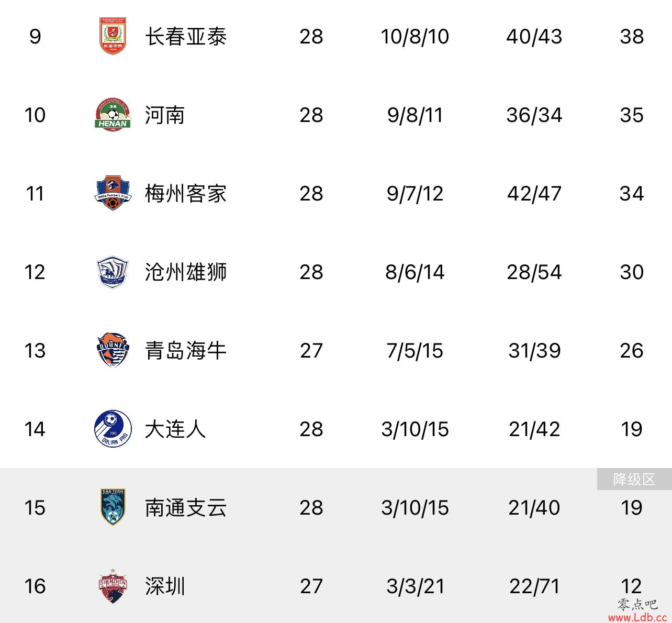
Task: Select the 3/3/21 record of Shenzhen
Action: click(x=415, y=586)
